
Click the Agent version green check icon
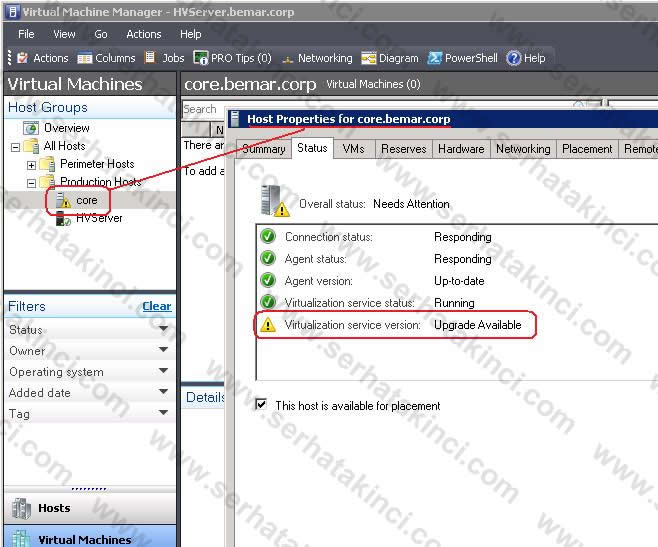pyautogui.click(x=268, y=280)
